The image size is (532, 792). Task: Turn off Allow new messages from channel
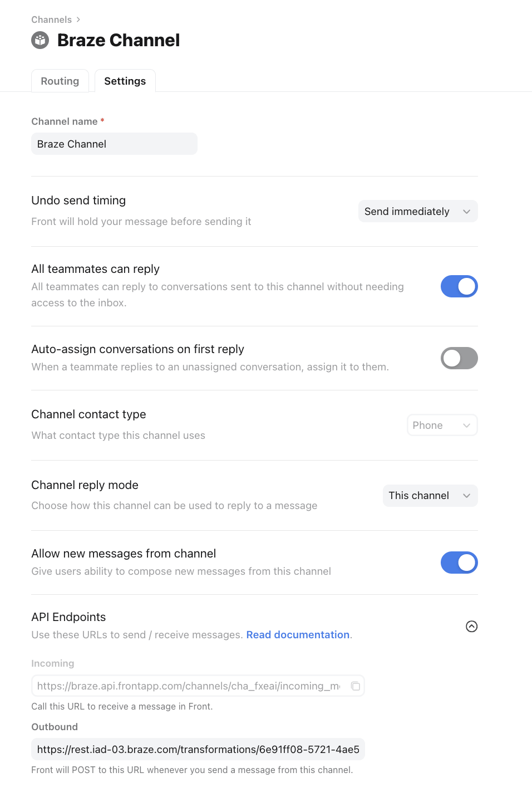tap(459, 563)
